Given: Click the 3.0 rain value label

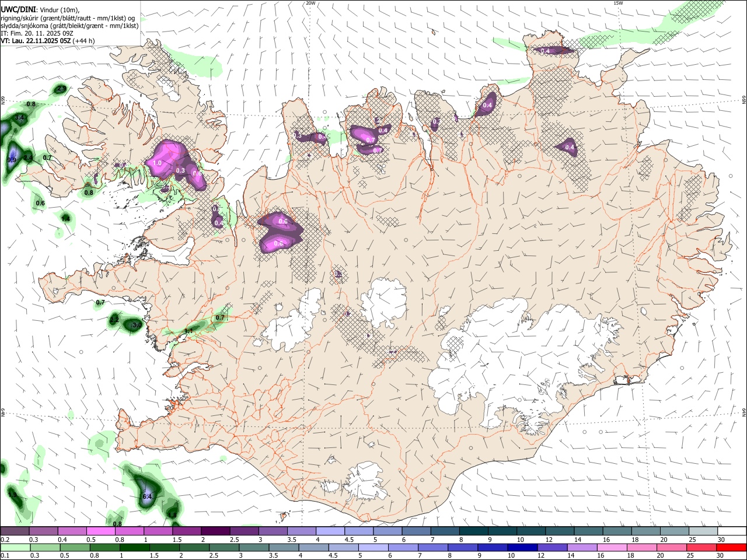Looking at the screenshot, I should point(137,325).
